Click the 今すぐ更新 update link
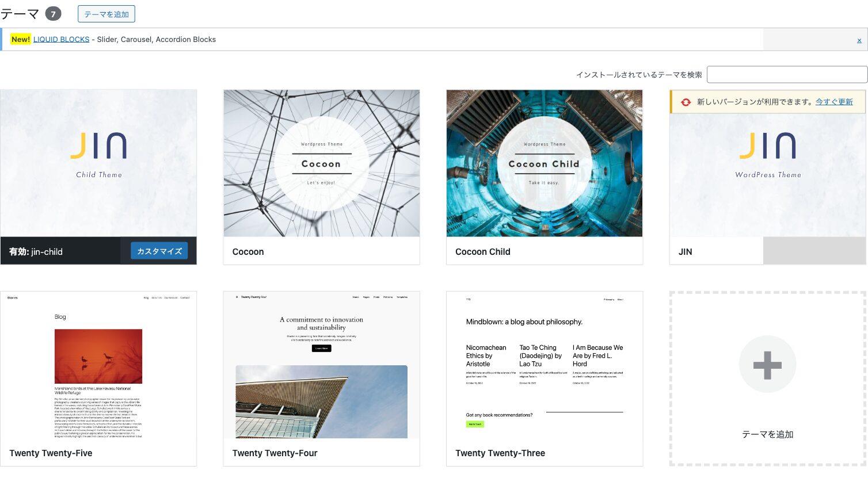This screenshot has height=493, width=868. 833,102
